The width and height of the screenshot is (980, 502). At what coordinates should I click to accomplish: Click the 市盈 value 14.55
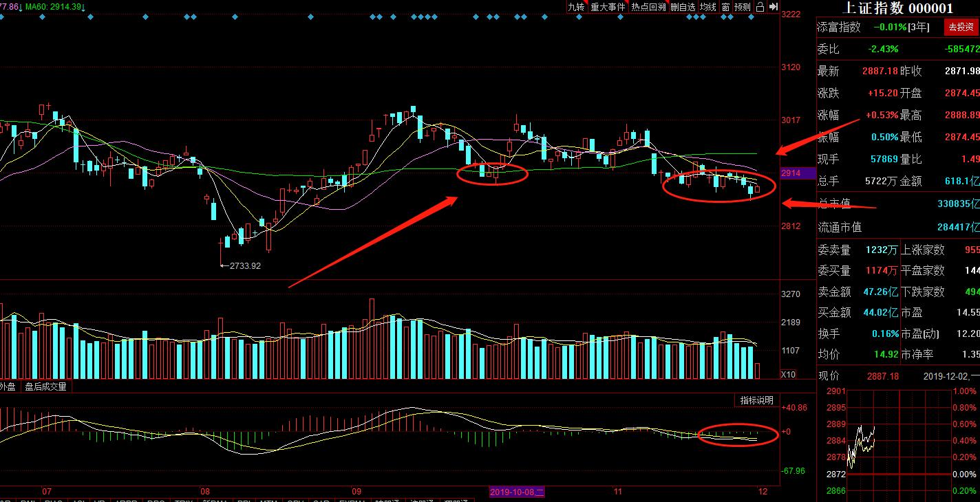tap(968, 313)
